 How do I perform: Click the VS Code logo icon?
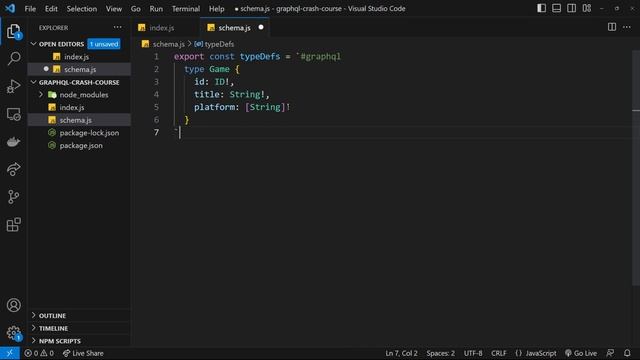click(10, 8)
